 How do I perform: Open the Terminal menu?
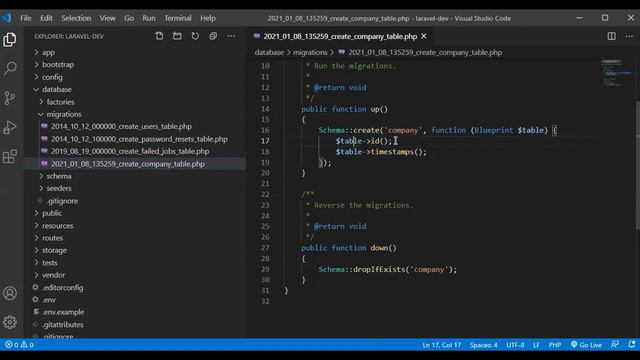(178, 18)
